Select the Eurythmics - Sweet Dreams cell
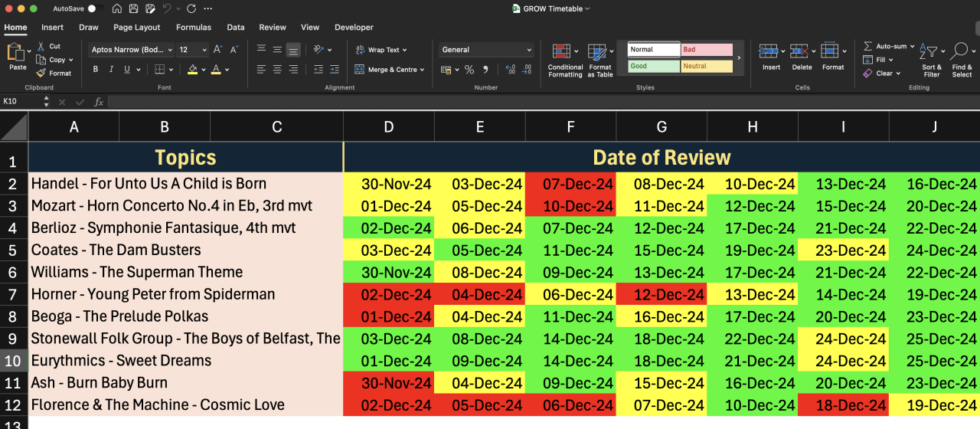The image size is (980, 429). click(186, 361)
